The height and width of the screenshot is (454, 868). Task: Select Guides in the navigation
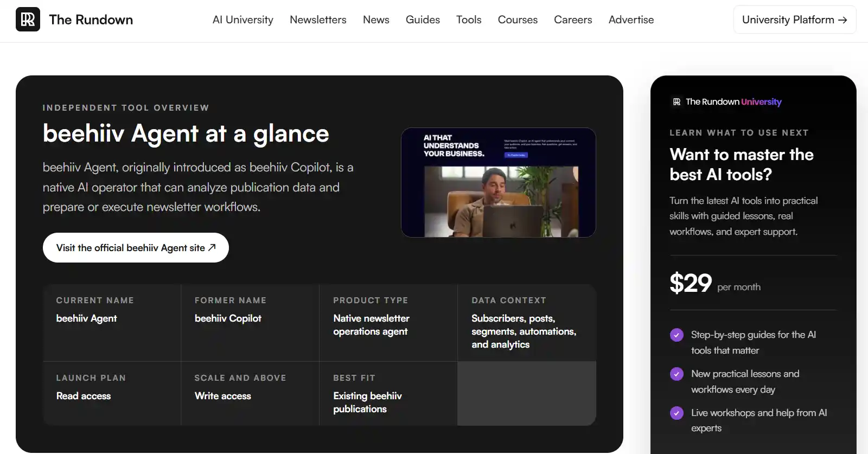tap(423, 20)
